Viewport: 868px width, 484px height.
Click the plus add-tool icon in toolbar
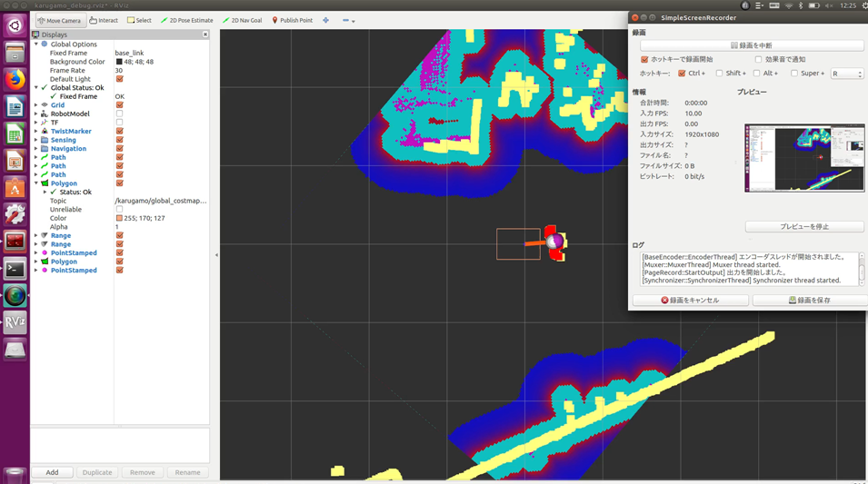[326, 21]
